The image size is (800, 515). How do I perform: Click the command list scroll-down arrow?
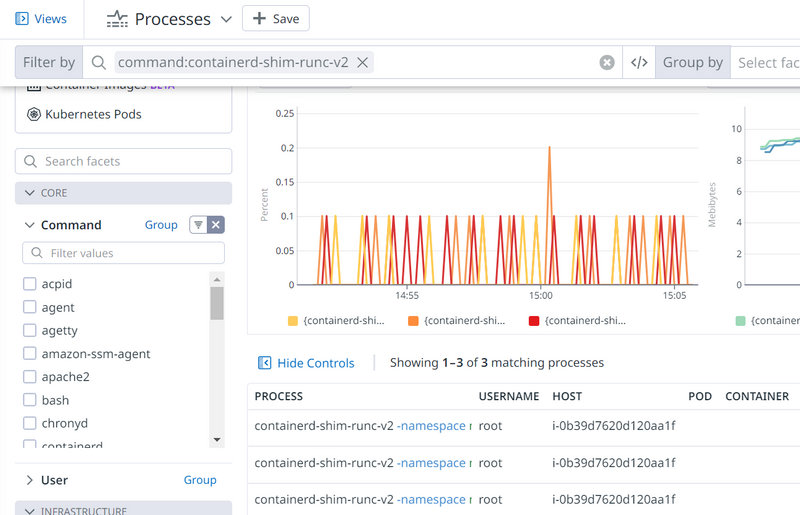tap(217, 439)
